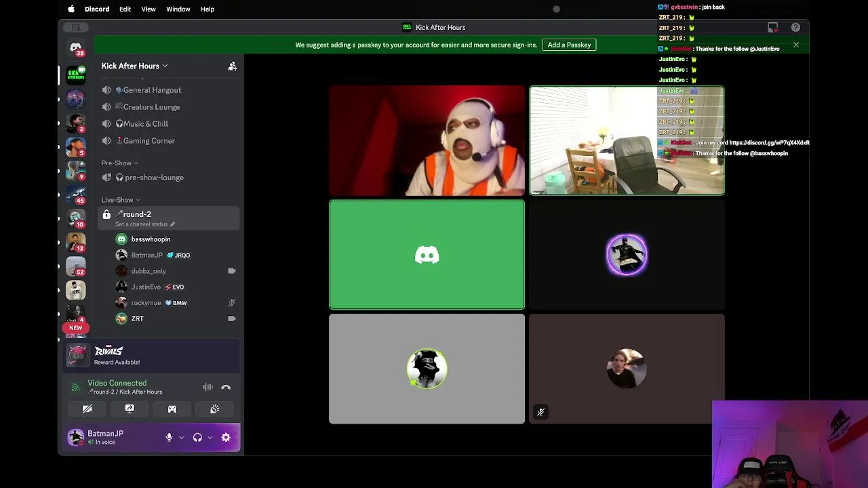The height and width of the screenshot is (488, 868).
Task: Open Discord direct messages home icon
Action: click(75, 48)
